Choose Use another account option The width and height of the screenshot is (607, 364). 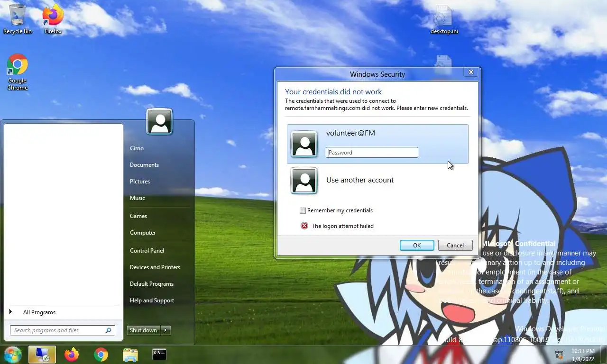coord(377,181)
